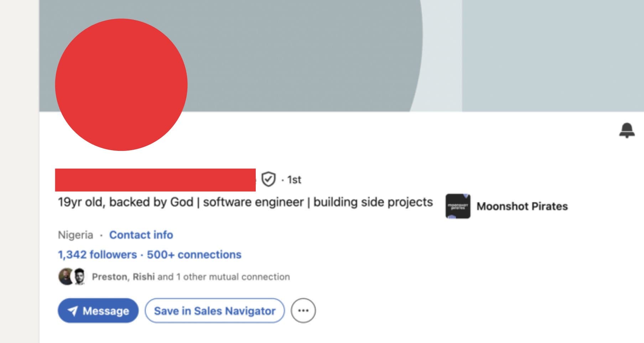Click the Nigeria location text
This screenshot has width=644, height=343.
[x=75, y=235]
